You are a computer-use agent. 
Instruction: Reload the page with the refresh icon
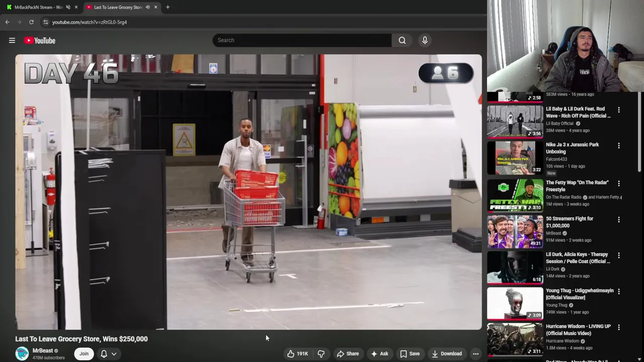(31, 22)
